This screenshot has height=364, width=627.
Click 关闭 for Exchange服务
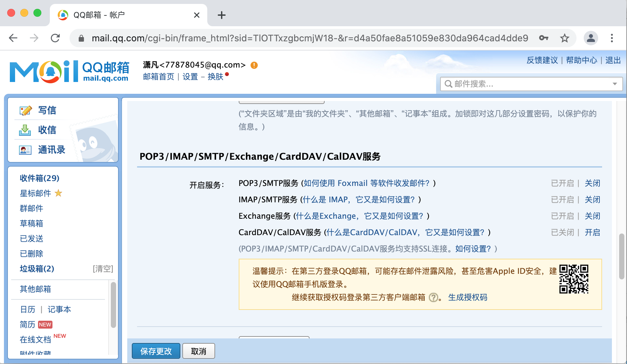[x=593, y=216]
